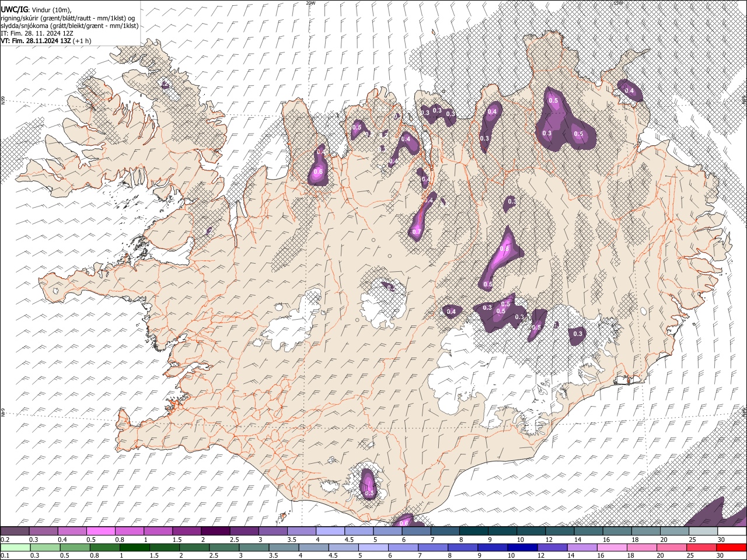
Task: Click the darkest violet swatch starting at 2 in snow legend
Action: point(215,531)
